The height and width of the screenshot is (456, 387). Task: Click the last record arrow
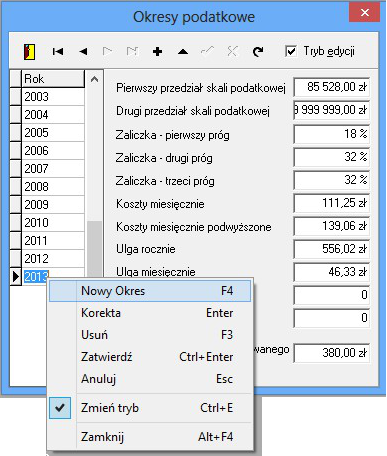pos(132,51)
